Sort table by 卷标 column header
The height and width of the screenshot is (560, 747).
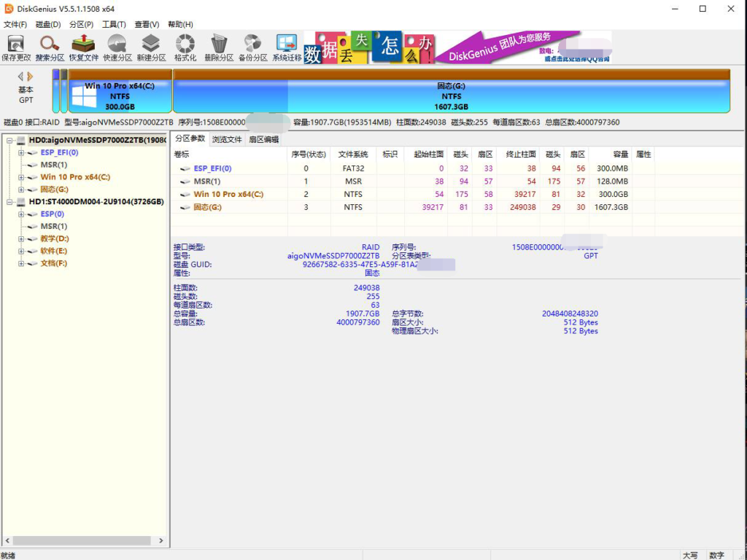click(230, 155)
